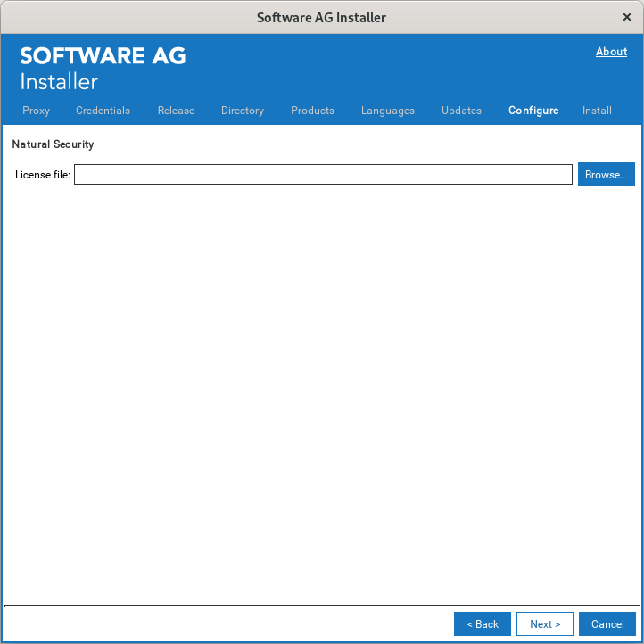
Task: Go to the Updates step tab
Action: 461,111
